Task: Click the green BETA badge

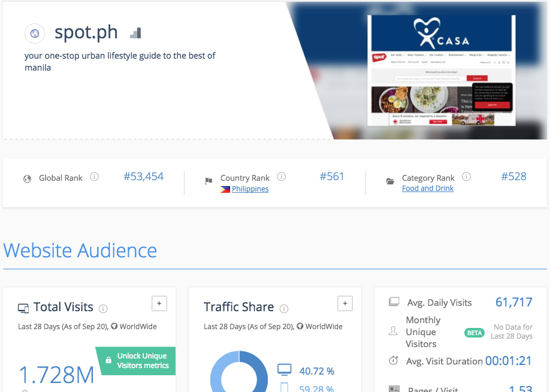Action: point(475,333)
